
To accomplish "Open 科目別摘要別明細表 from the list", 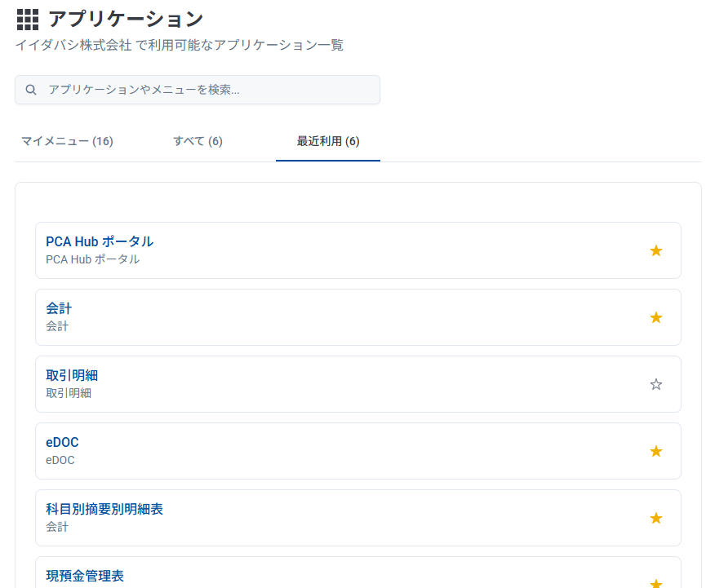I will click(104, 509).
